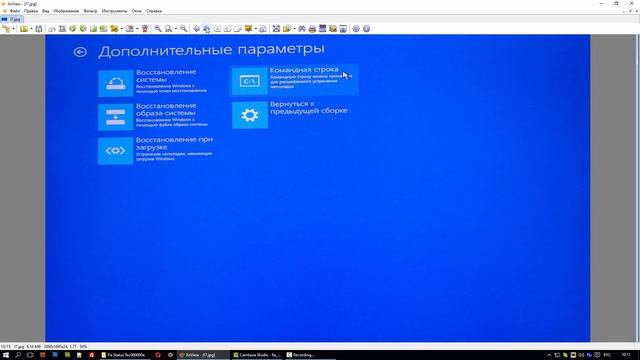Image resolution: width=640 pixels, height=360 pixels.
Task: Click the Восстановление при загрузке tile
Action: click(x=156, y=150)
